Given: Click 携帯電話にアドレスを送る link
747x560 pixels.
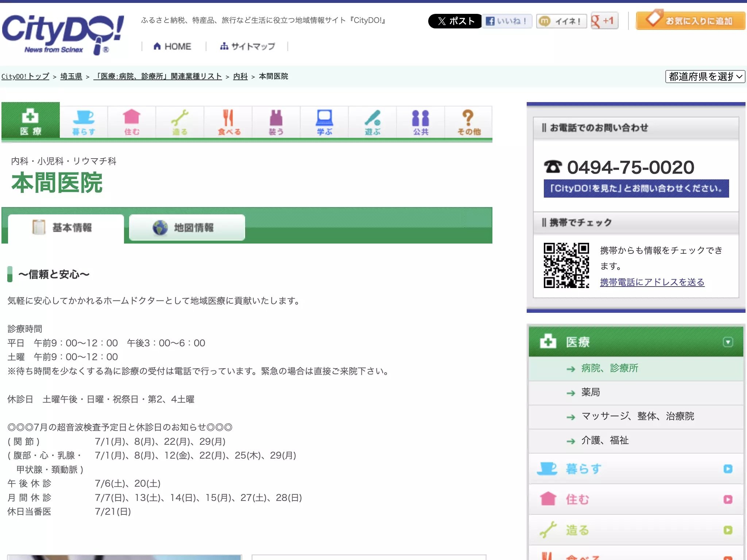Looking at the screenshot, I should pyautogui.click(x=652, y=282).
